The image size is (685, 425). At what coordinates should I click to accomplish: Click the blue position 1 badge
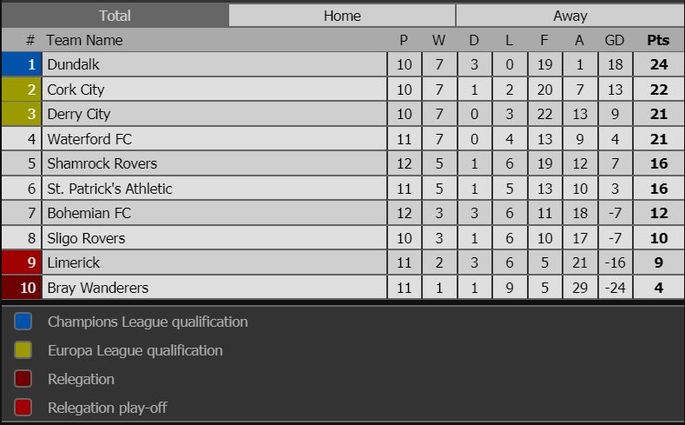(x=22, y=65)
